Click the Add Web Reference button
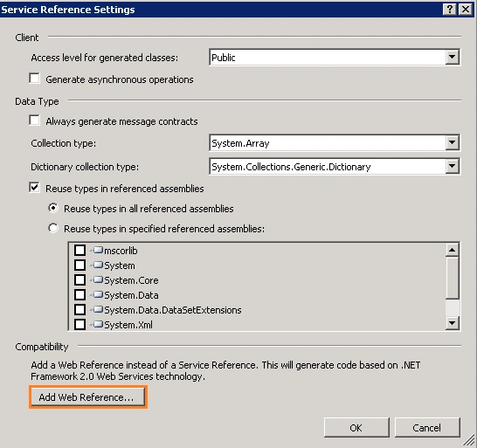The image size is (477, 448). click(x=88, y=396)
